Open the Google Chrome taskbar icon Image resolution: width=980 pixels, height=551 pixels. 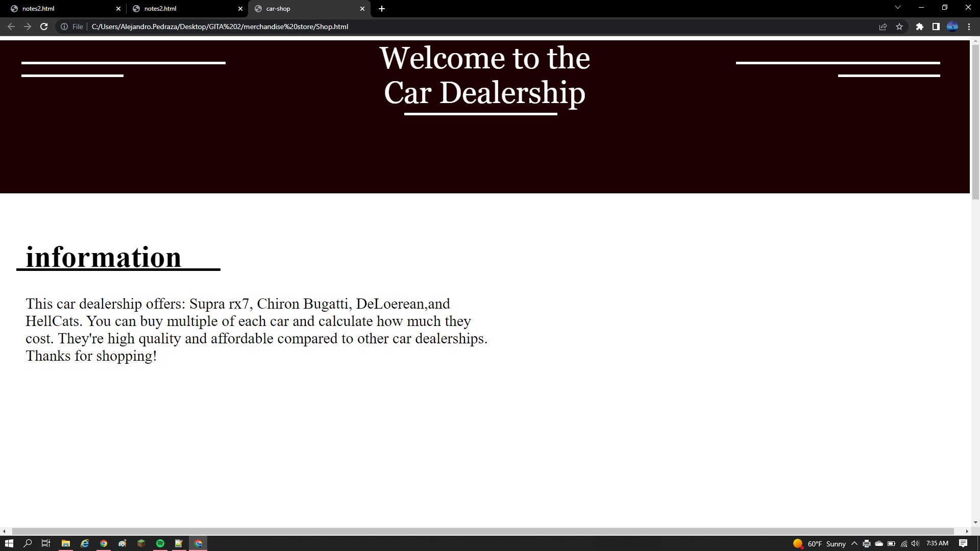(x=104, y=543)
